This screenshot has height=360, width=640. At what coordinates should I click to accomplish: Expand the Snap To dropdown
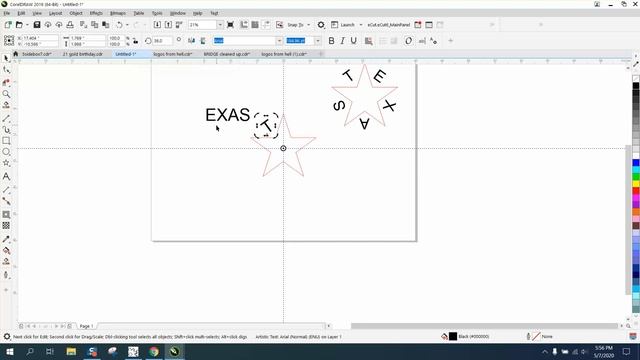[308, 25]
